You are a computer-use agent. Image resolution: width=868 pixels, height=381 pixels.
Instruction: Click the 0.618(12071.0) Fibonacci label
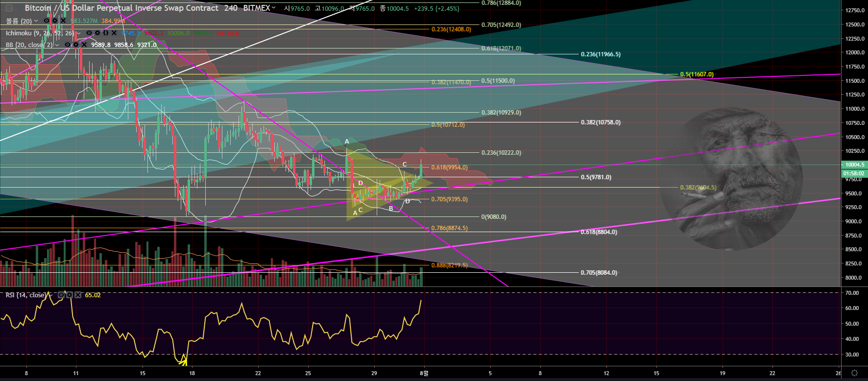pyautogui.click(x=501, y=48)
